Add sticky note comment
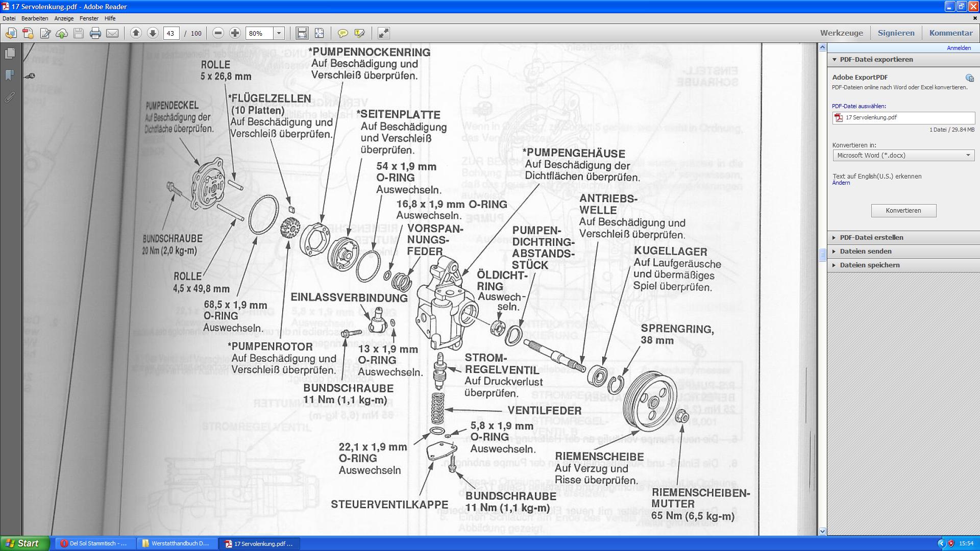 (343, 33)
